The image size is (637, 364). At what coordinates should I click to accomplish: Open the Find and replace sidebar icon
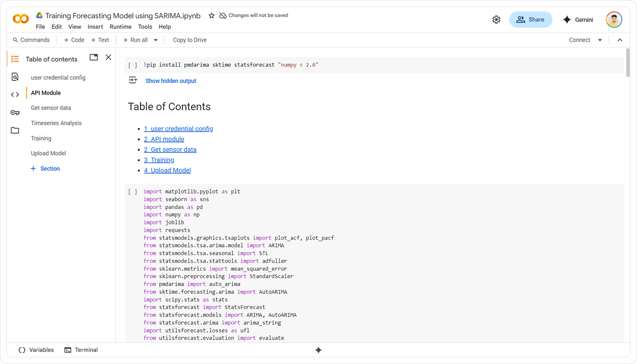point(15,77)
